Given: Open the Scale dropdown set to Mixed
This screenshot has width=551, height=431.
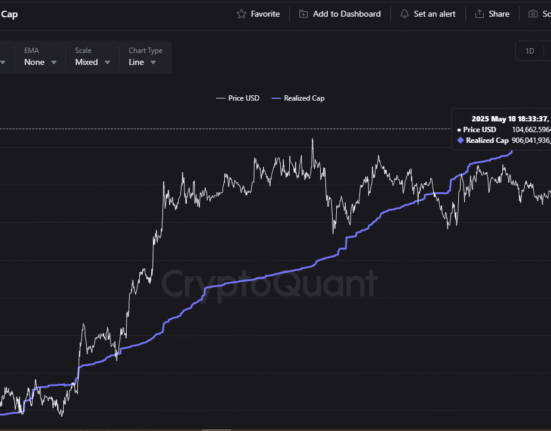Looking at the screenshot, I should (x=92, y=62).
